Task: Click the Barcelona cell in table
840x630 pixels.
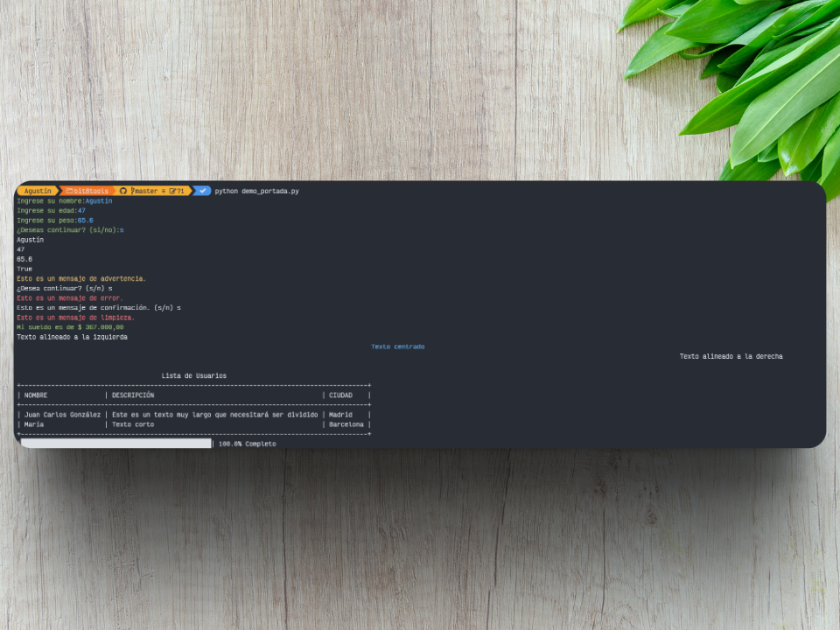Action: pyautogui.click(x=346, y=424)
